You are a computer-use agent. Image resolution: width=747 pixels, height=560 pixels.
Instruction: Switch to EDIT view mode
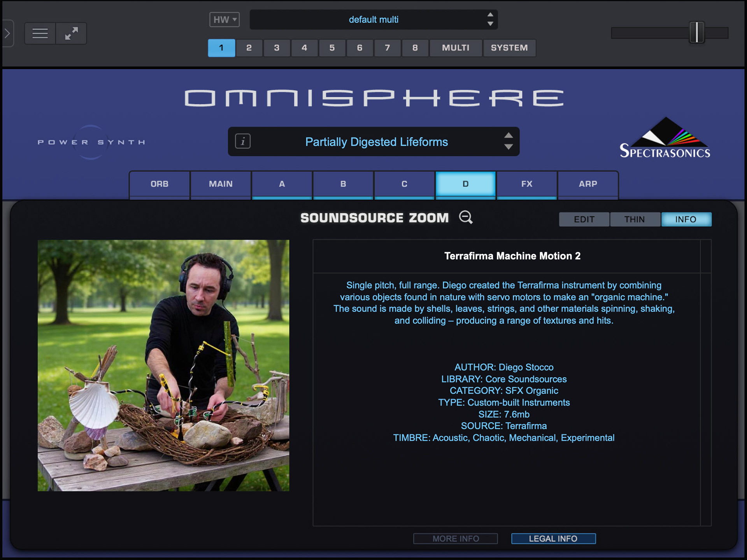[584, 219]
